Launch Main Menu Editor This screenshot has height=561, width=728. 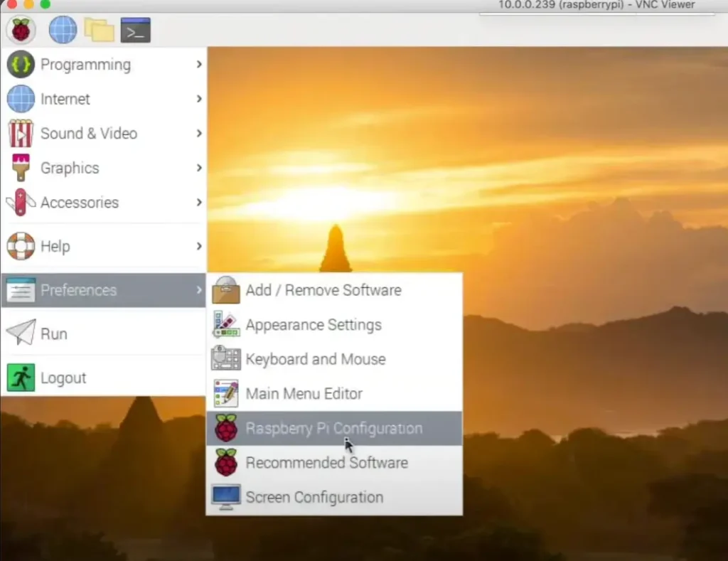click(x=334, y=393)
